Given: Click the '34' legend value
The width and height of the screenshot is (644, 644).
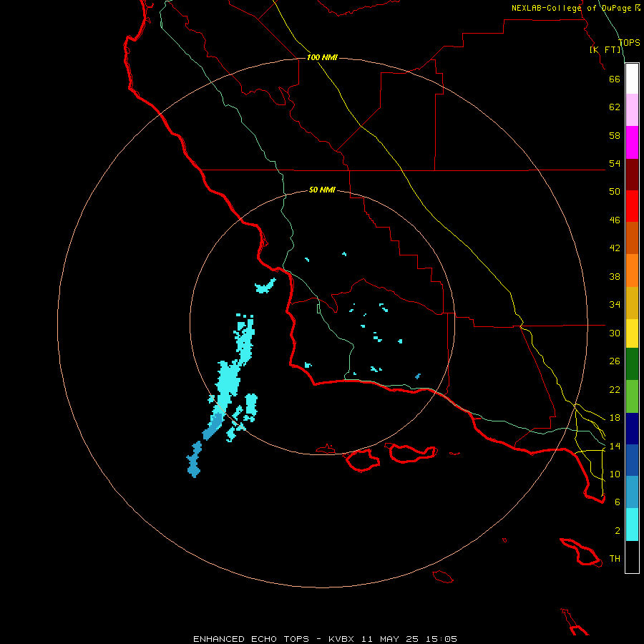Looking at the screenshot, I should pos(615,305).
